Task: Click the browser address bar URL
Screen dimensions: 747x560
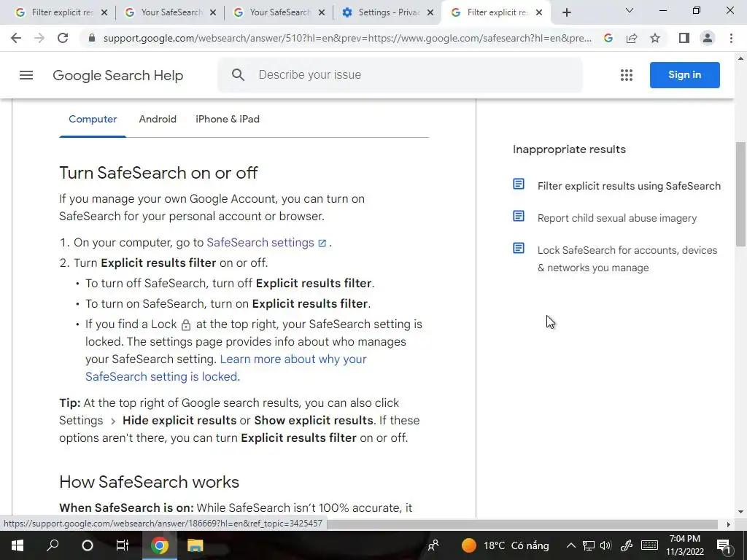Action: coord(347,38)
